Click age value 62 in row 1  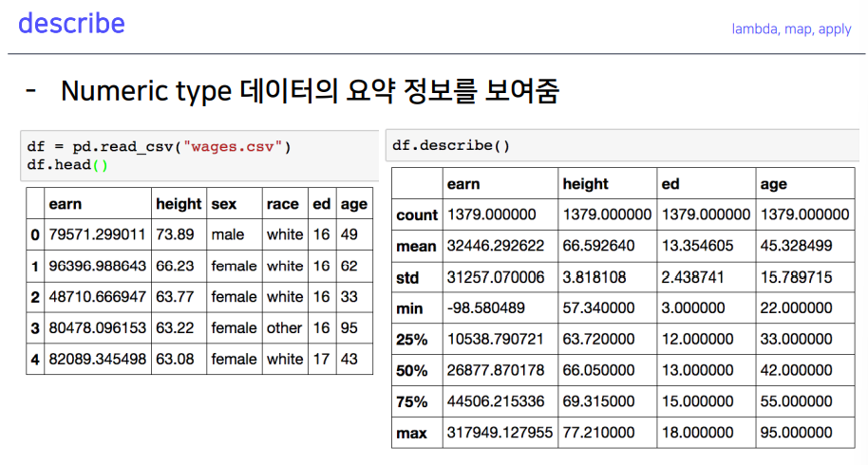pos(349,266)
